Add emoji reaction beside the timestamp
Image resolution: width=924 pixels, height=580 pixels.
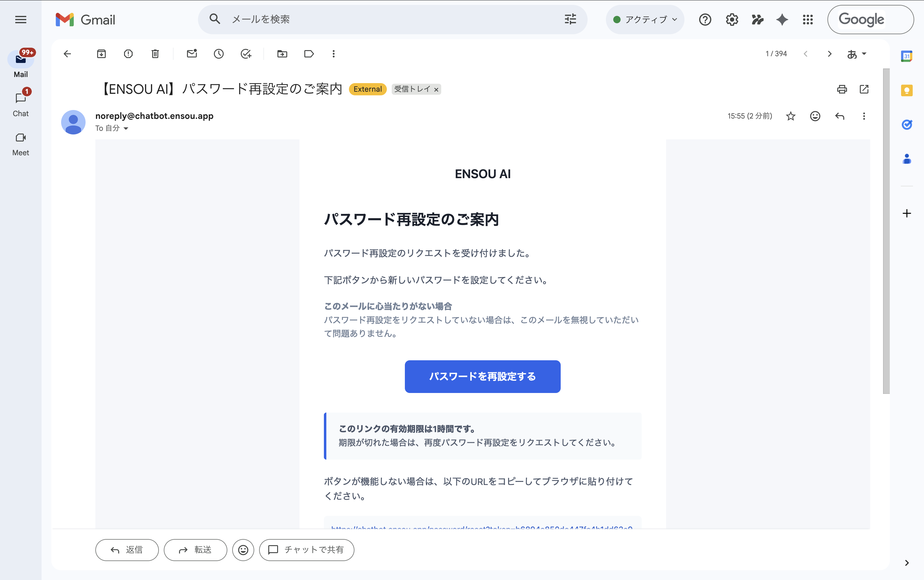pos(815,116)
